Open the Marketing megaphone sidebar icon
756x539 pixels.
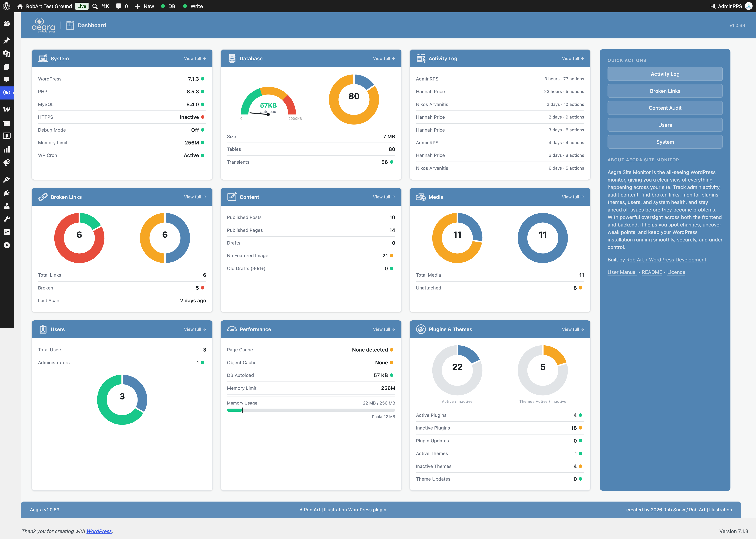(7, 163)
